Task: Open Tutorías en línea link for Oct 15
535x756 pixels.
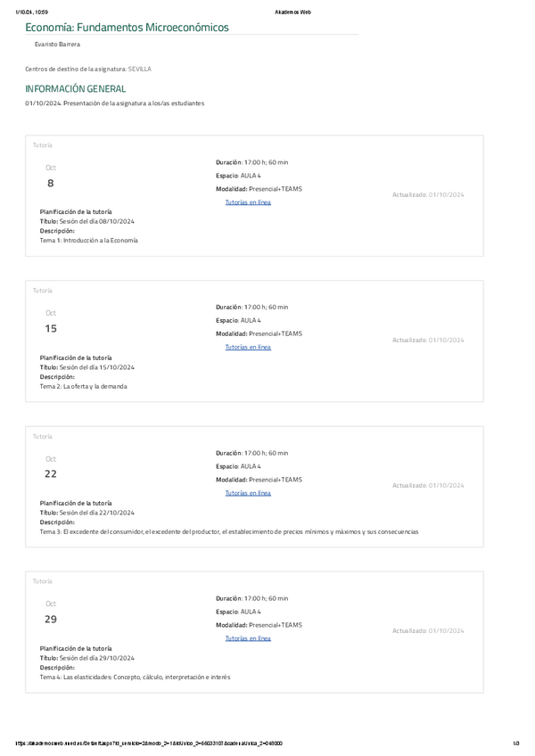Action: [x=248, y=347]
